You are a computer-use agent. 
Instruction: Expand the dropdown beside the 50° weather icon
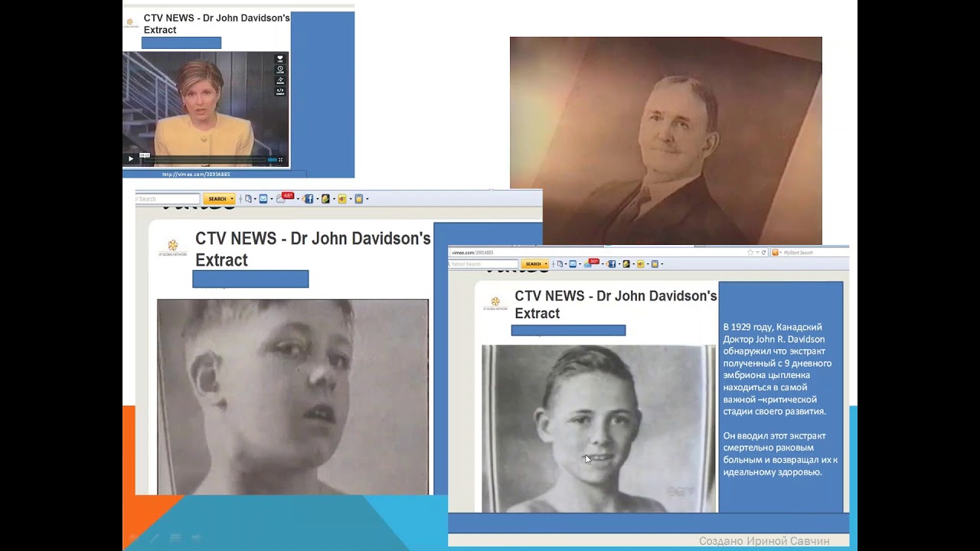click(x=602, y=265)
